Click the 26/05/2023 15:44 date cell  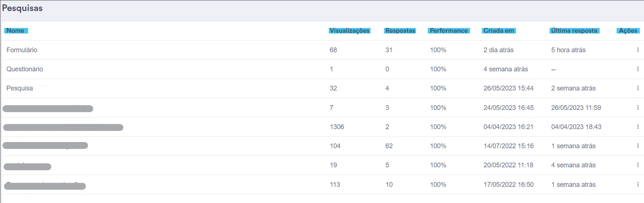509,88
